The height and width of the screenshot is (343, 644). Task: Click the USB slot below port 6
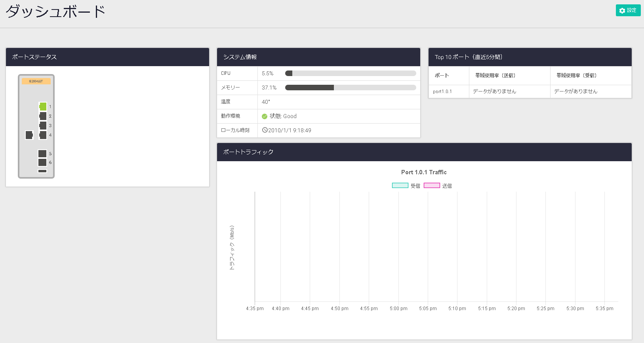[42, 171]
